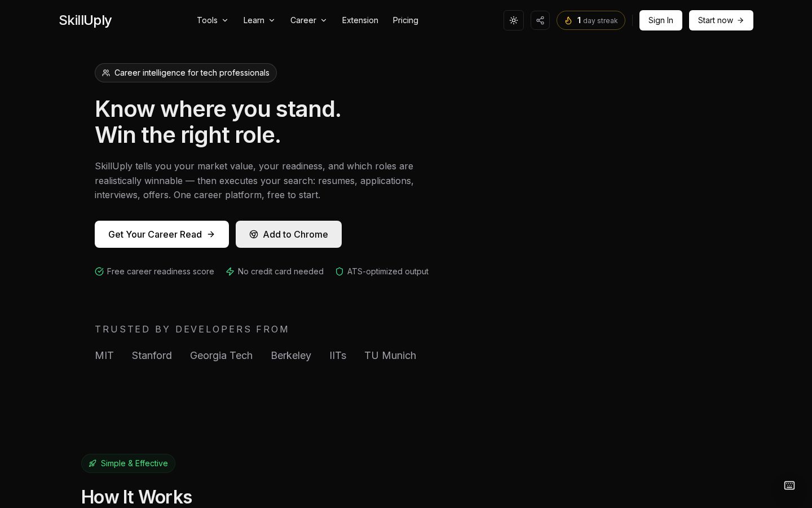Click the Simple & Effective badge

pyautogui.click(x=128, y=463)
